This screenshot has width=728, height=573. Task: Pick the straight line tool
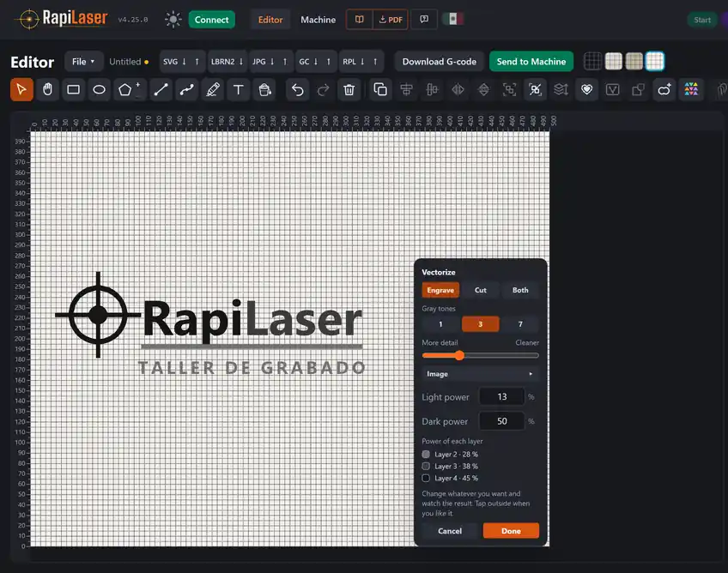click(x=161, y=89)
